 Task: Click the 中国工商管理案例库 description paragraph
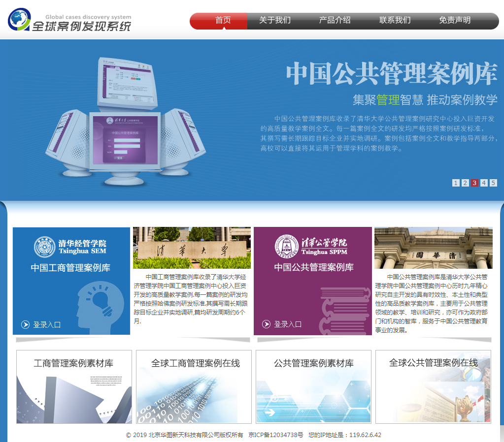[191, 299]
